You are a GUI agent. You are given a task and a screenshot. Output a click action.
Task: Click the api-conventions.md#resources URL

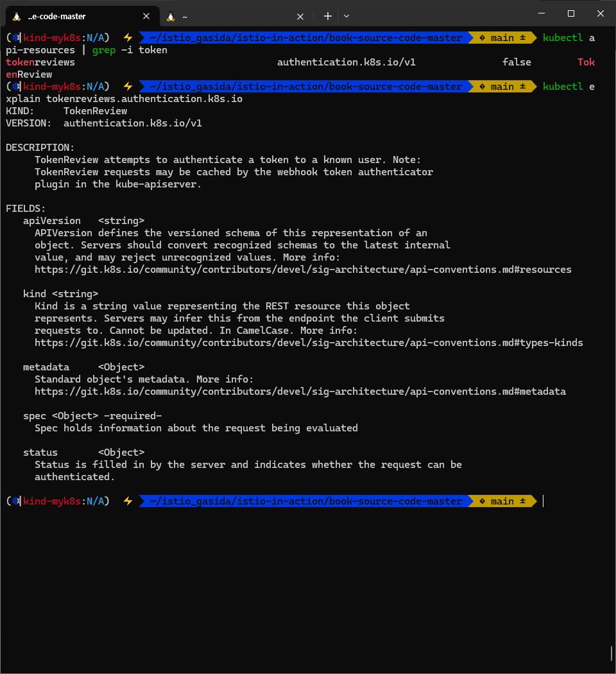pos(303,270)
